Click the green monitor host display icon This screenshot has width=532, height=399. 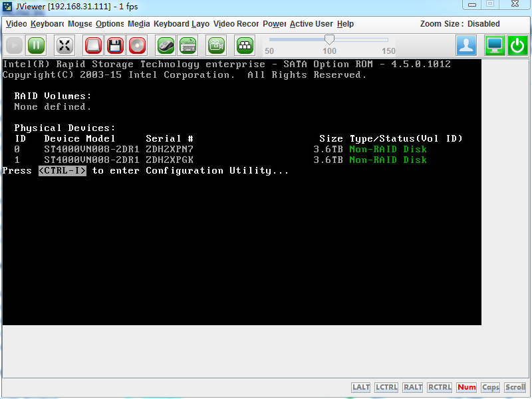pos(495,45)
